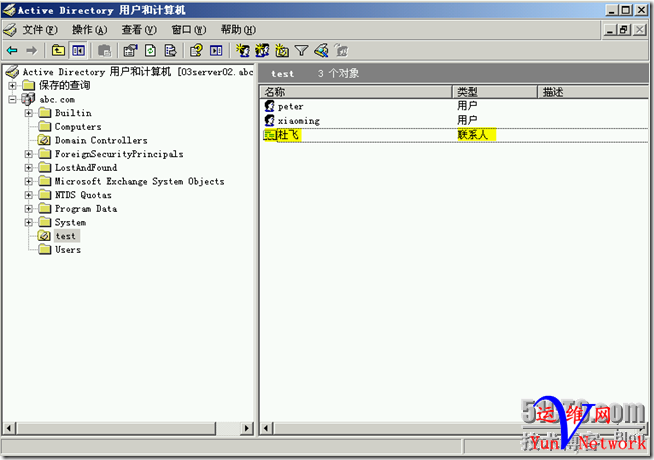Select the Builtin folder in tree
This screenshot has width=654, height=460.
tap(73, 113)
